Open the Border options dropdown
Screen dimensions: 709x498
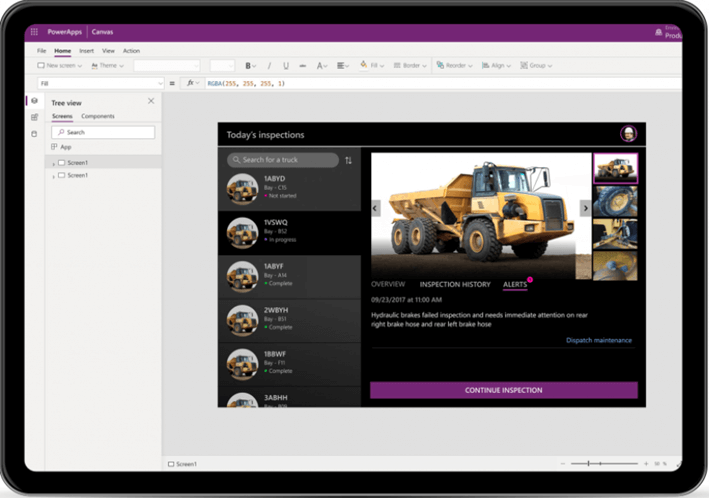click(410, 66)
